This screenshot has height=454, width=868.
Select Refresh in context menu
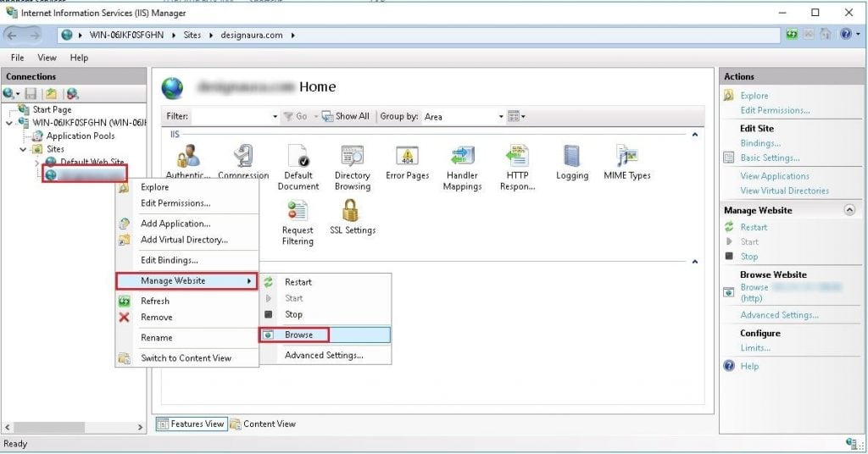(x=186, y=301)
